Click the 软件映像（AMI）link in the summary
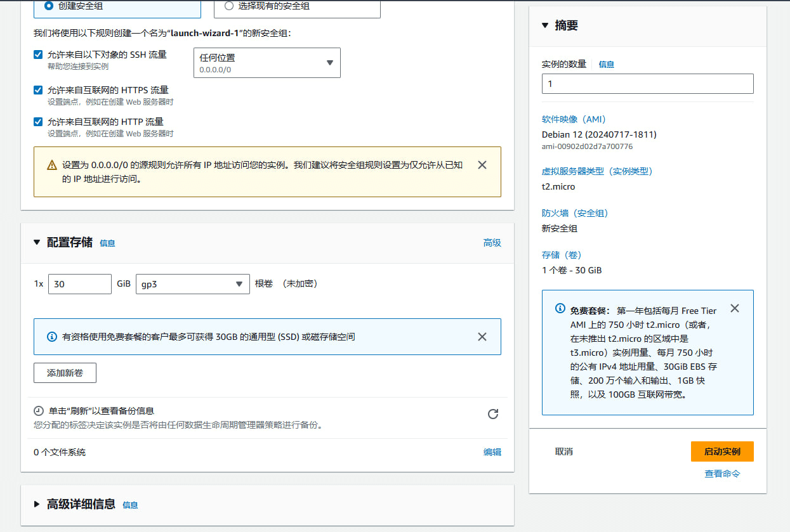Viewport: 790px width, 532px height. (572, 119)
